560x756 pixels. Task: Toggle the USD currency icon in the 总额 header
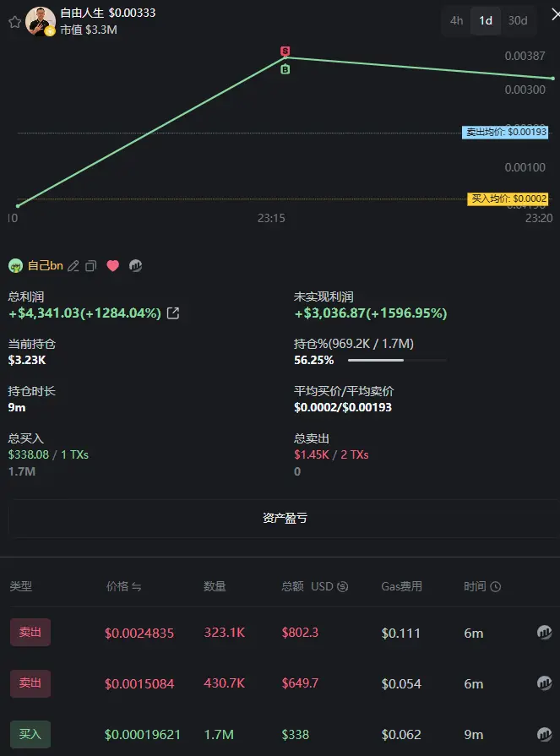(x=343, y=586)
